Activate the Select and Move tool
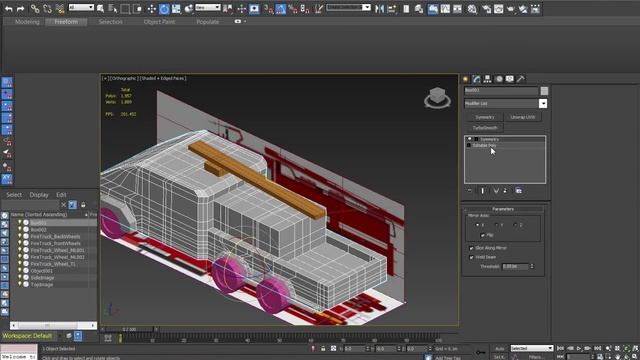This screenshot has width=640, height=360. pyautogui.click(x=151, y=9)
